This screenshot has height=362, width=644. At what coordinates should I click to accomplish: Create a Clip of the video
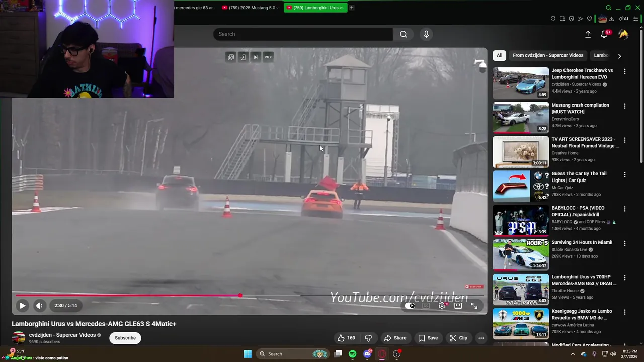point(458,338)
